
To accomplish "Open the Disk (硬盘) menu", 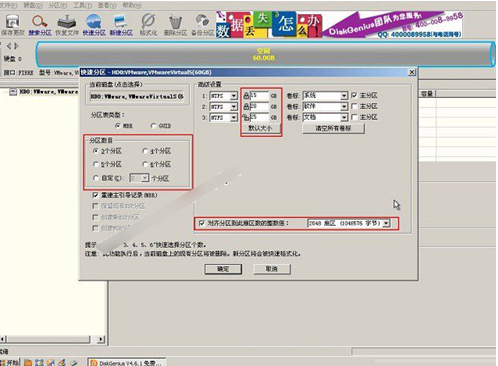I will (32, 5).
